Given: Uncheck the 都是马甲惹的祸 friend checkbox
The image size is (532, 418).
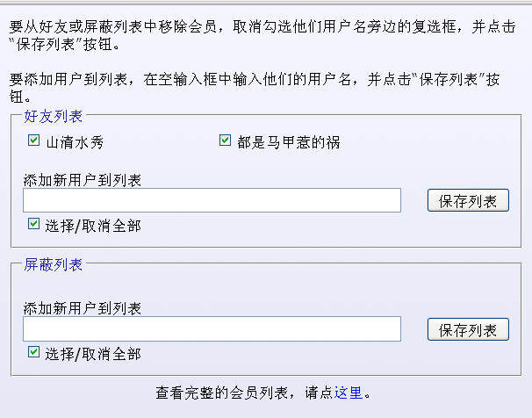Looking at the screenshot, I should [x=225, y=141].
